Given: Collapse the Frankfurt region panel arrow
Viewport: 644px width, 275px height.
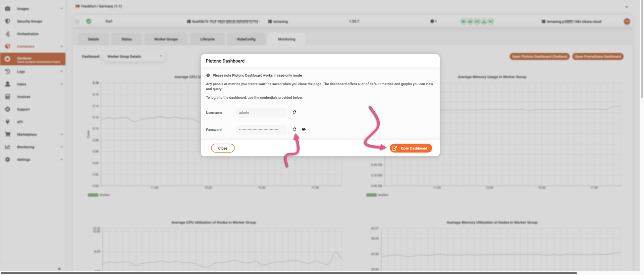Looking at the screenshot, I should tap(627, 7).
